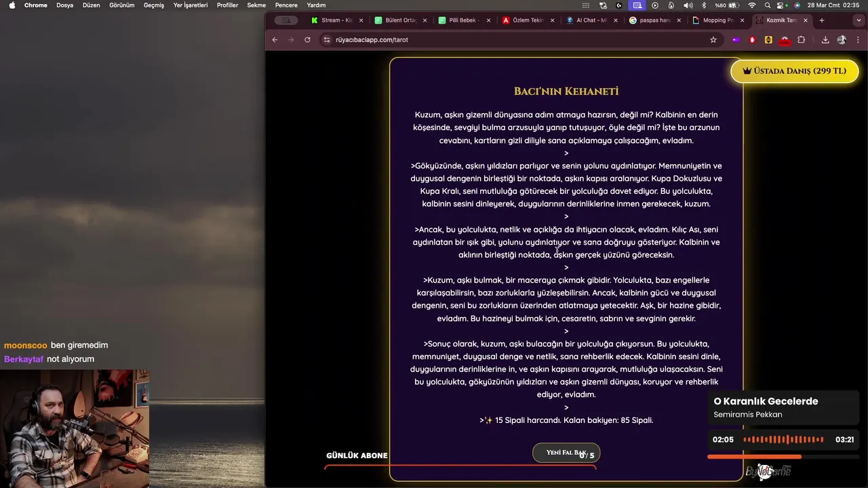The width and height of the screenshot is (868, 488).
Task: Click the tab group button left of the Stream - Kick tab
Action: (x=287, y=20)
